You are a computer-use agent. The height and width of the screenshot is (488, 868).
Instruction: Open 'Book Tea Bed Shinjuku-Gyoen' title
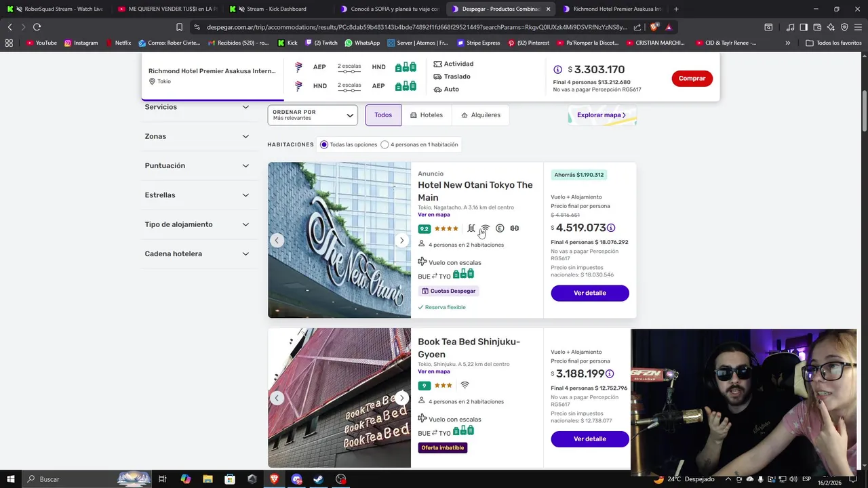click(469, 348)
